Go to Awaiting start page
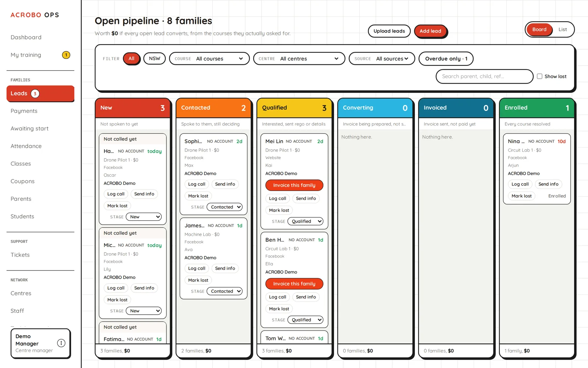Image resolution: width=588 pixels, height=368 pixels. (x=29, y=128)
